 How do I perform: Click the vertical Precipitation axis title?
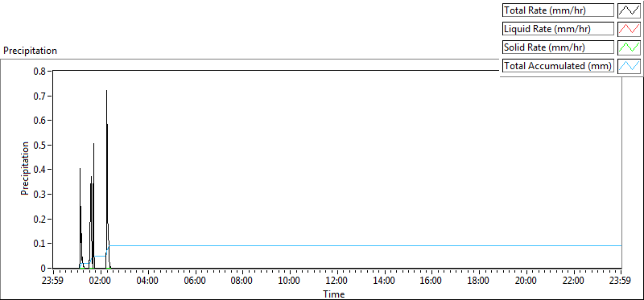pyautogui.click(x=25, y=168)
